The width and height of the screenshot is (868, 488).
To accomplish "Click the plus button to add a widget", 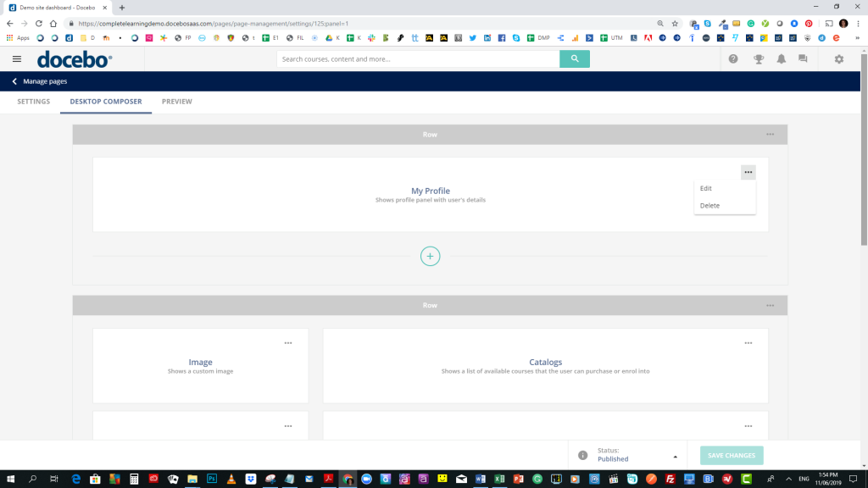I will (430, 255).
